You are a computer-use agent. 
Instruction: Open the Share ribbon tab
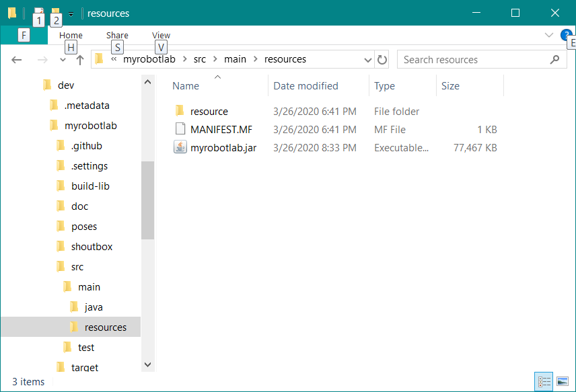pos(117,35)
